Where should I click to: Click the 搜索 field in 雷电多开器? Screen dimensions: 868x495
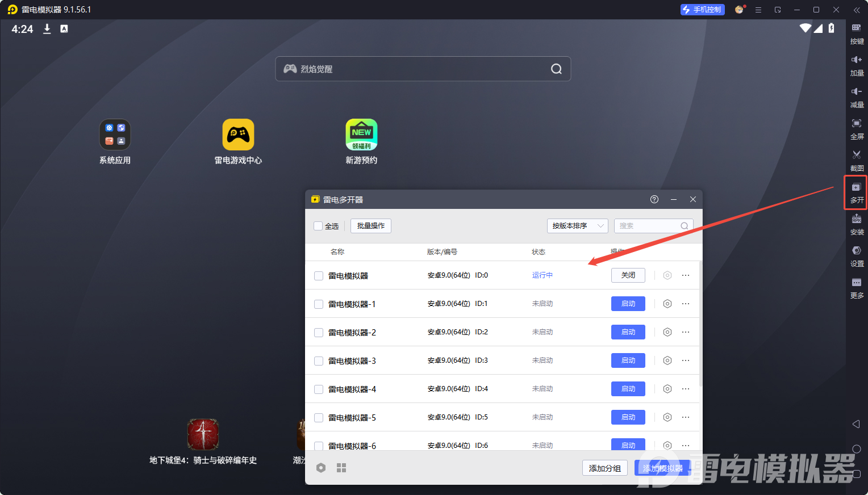(654, 226)
